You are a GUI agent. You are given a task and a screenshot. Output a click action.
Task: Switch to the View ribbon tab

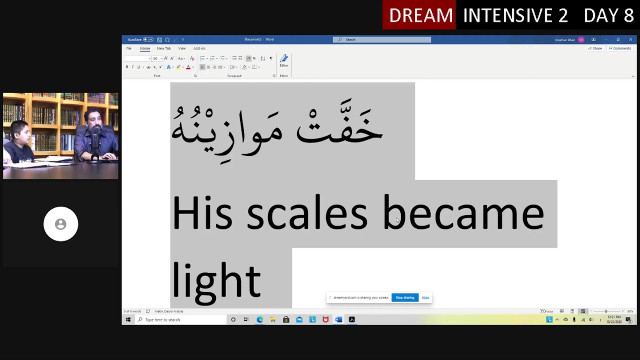click(x=182, y=48)
